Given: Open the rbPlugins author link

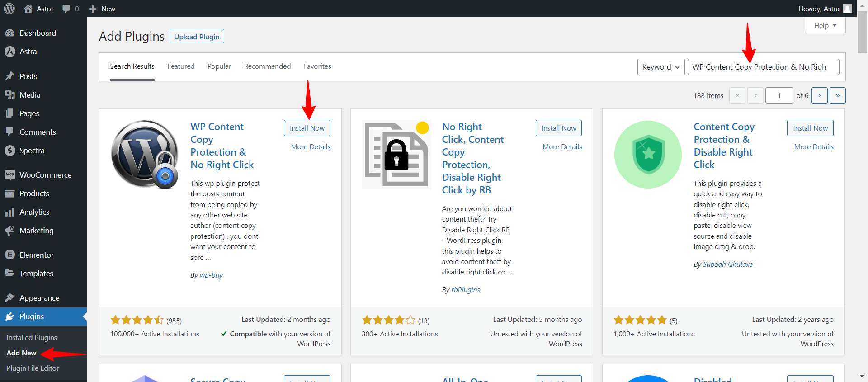Looking at the screenshot, I should [466, 289].
